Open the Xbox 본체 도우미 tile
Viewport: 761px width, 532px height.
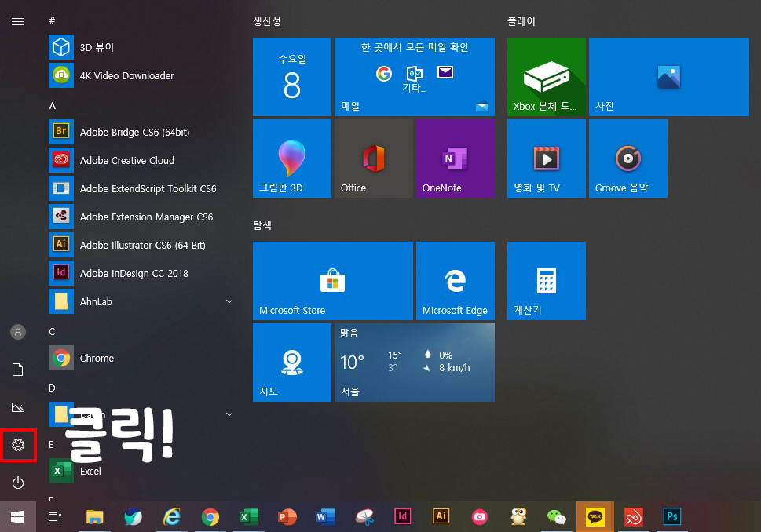point(547,77)
